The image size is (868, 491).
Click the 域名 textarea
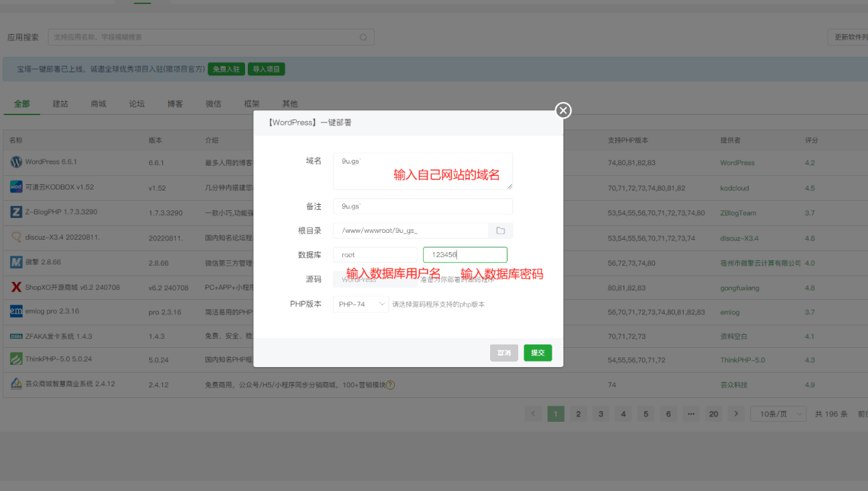click(423, 171)
